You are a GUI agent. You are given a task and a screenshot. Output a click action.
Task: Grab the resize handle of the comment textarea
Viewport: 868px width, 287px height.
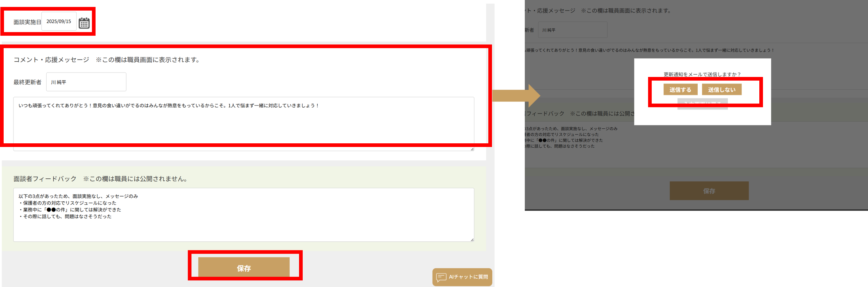(472, 149)
